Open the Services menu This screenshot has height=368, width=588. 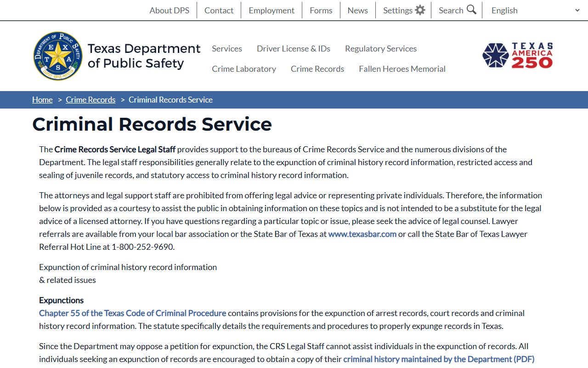tap(227, 48)
